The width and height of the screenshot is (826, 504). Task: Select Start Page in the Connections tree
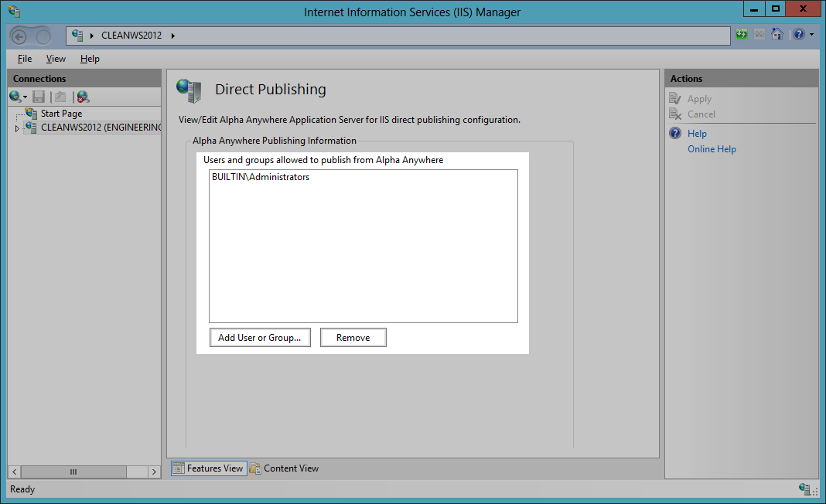click(61, 113)
